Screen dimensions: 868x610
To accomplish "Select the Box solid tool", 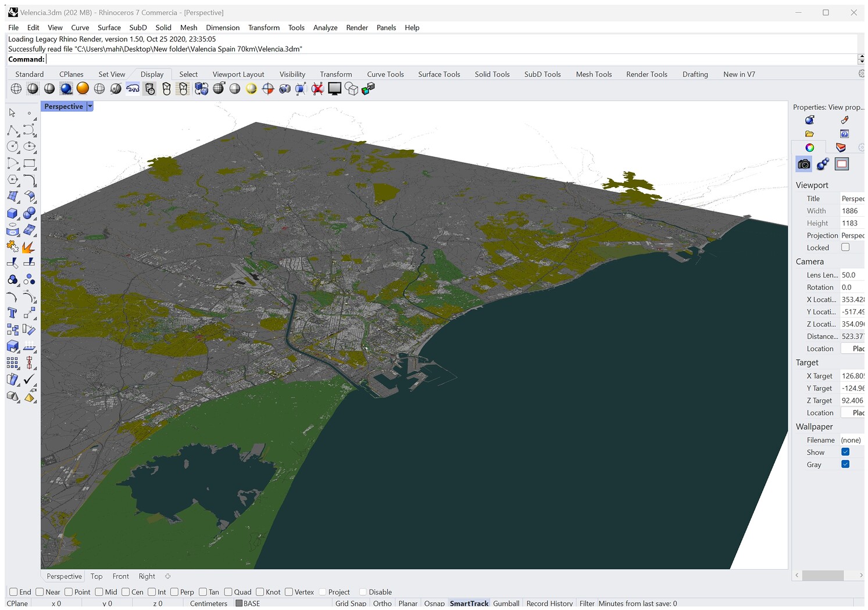I will pos(12,214).
